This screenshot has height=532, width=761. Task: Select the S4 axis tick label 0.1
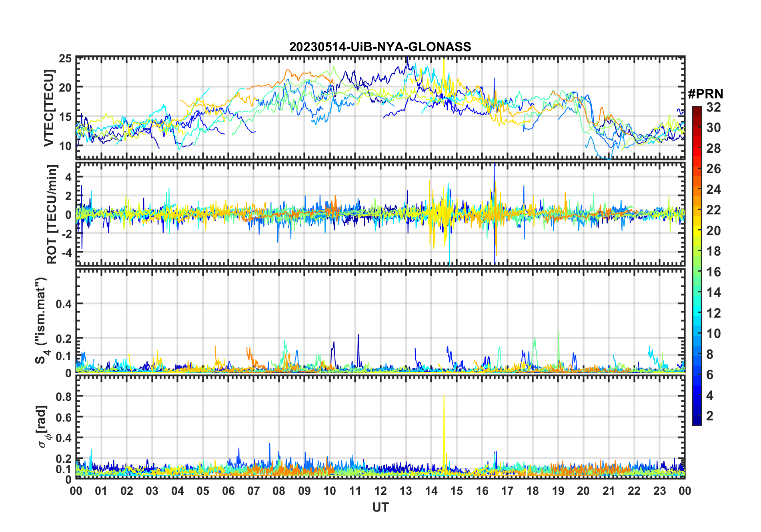(x=64, y=356)
